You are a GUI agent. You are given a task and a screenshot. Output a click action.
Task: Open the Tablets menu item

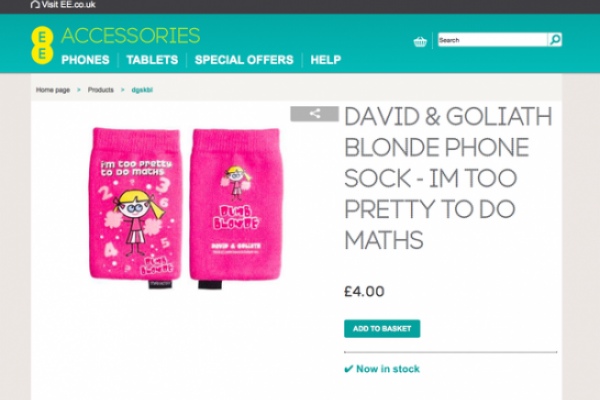(152, 60)
